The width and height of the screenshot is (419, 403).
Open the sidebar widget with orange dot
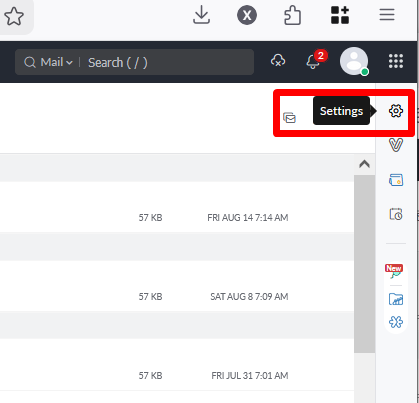tap(396, 180)
